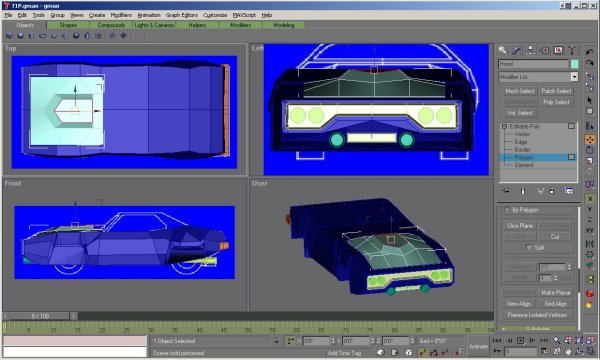Click the Undo arrow icon
This screenshot has width=600, height=360.
pos(590,51)
